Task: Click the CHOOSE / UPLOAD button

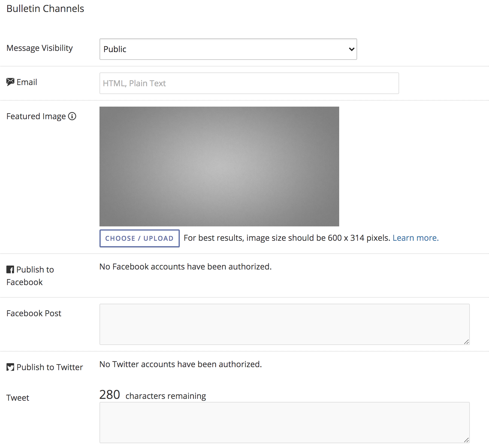Action: 139,238
